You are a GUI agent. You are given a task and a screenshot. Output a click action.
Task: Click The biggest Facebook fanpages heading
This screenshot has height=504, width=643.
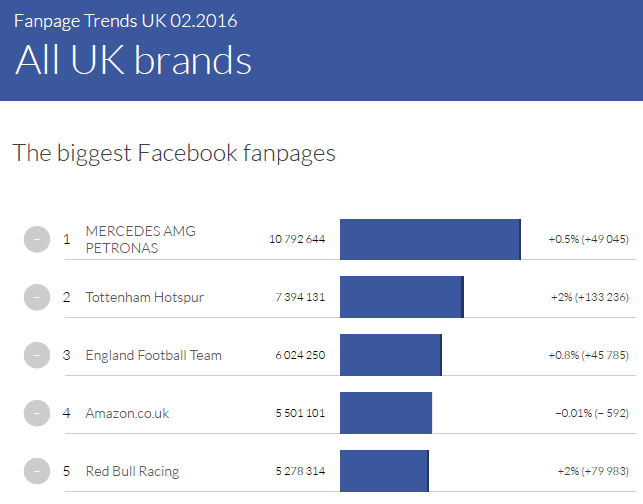point(174,153)
